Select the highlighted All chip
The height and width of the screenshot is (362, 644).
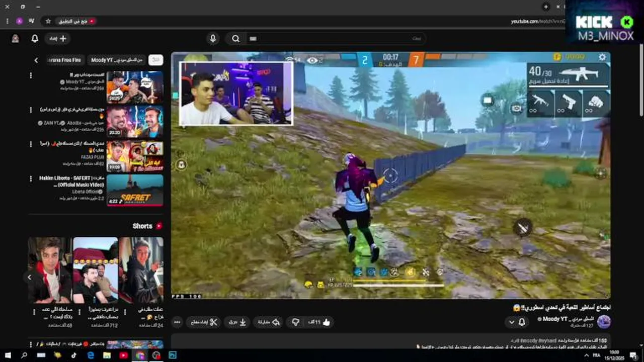(x=156, y=60)
